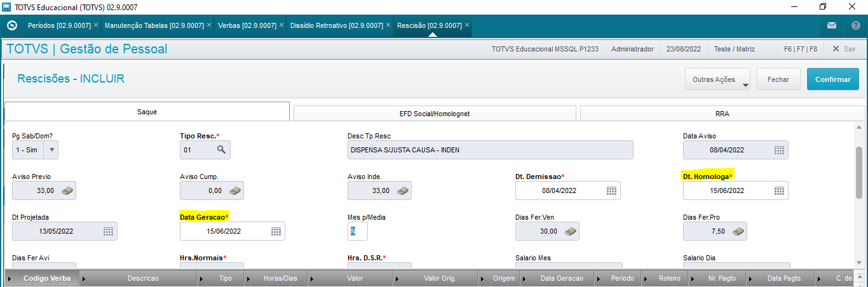Click the Desc.Tp.Resc description field

point(490,150)
